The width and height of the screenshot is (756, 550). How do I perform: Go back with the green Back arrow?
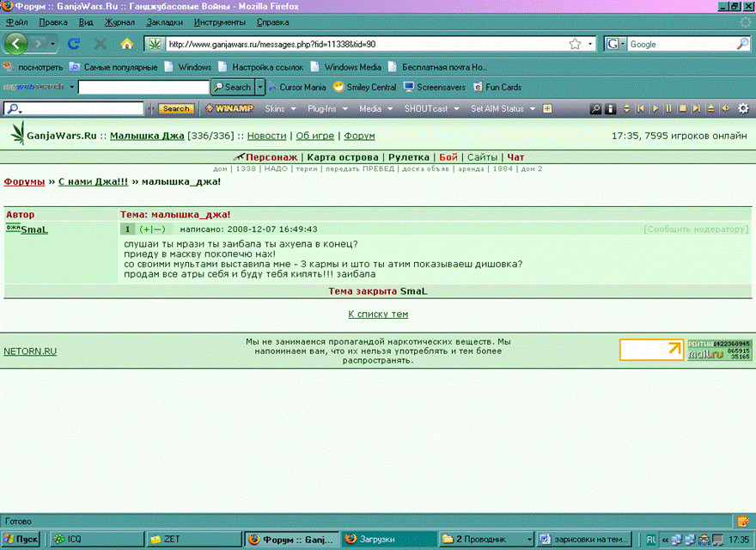point(15,44)
